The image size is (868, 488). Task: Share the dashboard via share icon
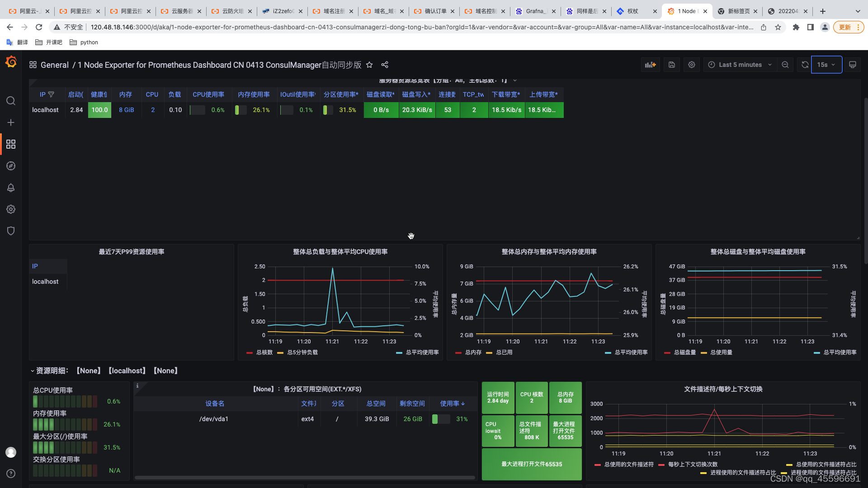(x=385, y=65)
